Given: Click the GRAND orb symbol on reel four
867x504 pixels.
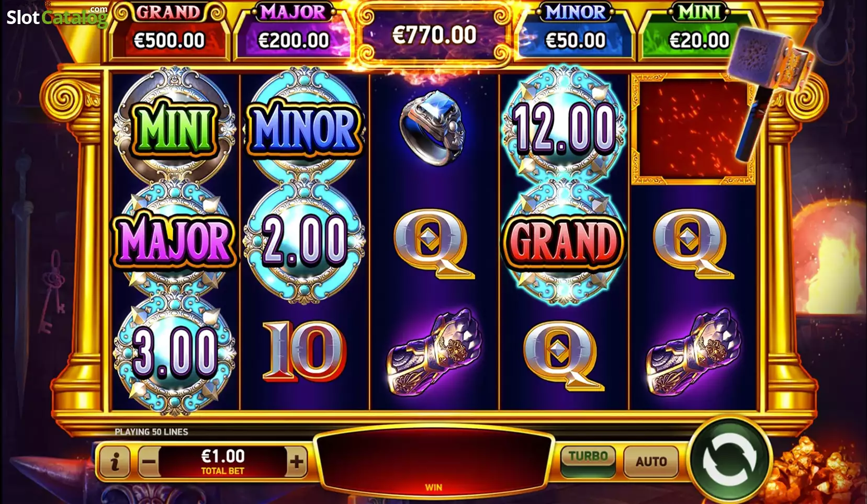Looking at the screenshot, I should pos(563,241).
